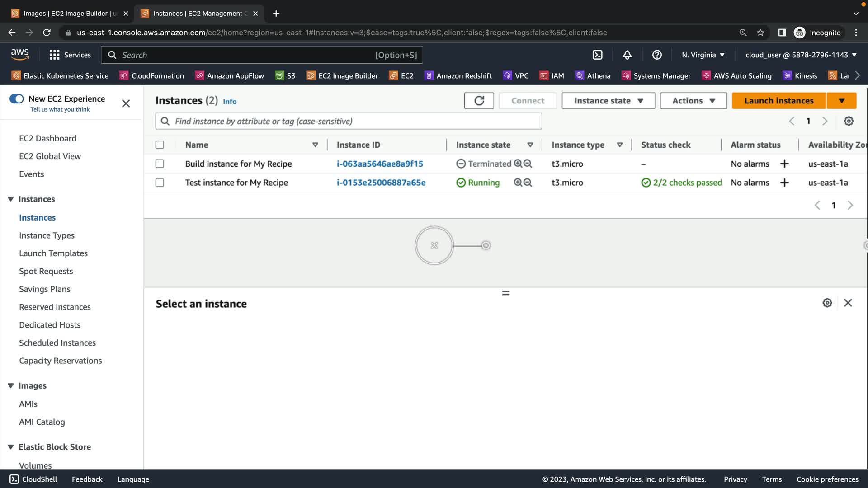Click the refresh instances button
The image size is (868, 488).
pos(479,101)
